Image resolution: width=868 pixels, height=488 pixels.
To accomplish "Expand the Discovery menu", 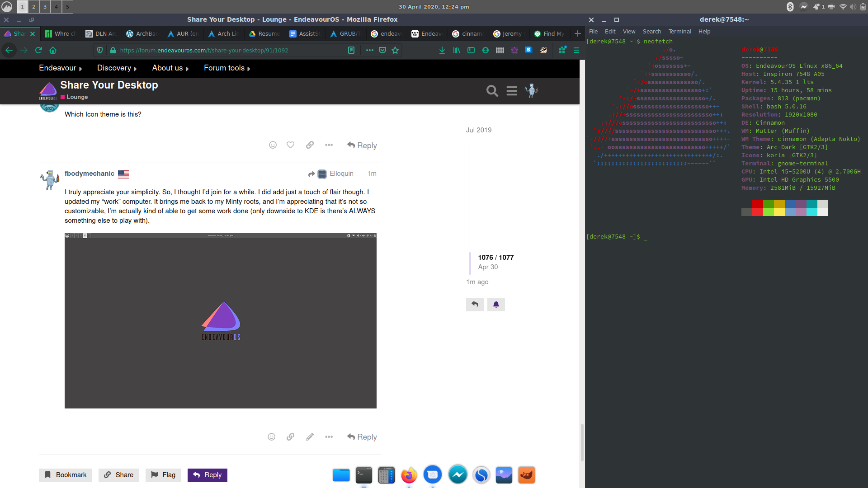I will tap(117, 68).
